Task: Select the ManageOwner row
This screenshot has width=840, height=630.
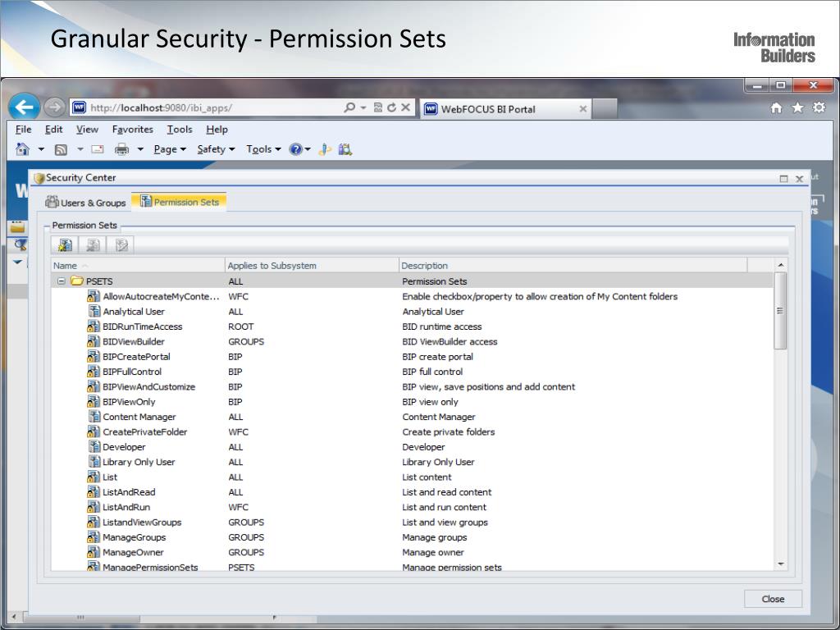Action: tap(412, 552)
